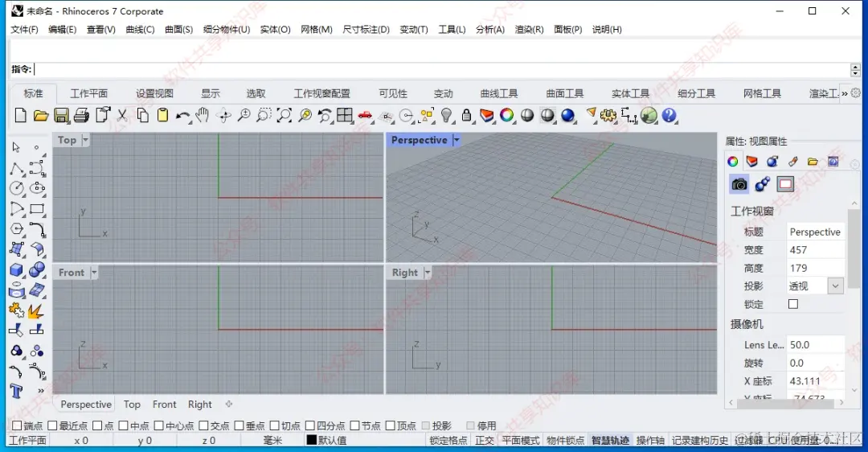This screenshot has height=452, width=868.
Task: Toggle 物件锁点 osnap button
Action: [565, 441]
